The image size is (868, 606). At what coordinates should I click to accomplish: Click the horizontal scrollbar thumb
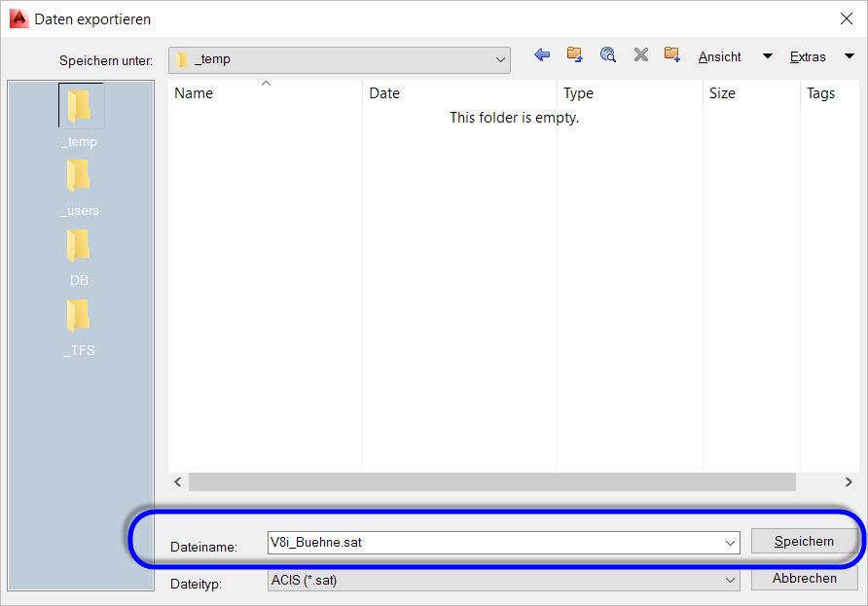pyautogui.click(x=492, y=482)
